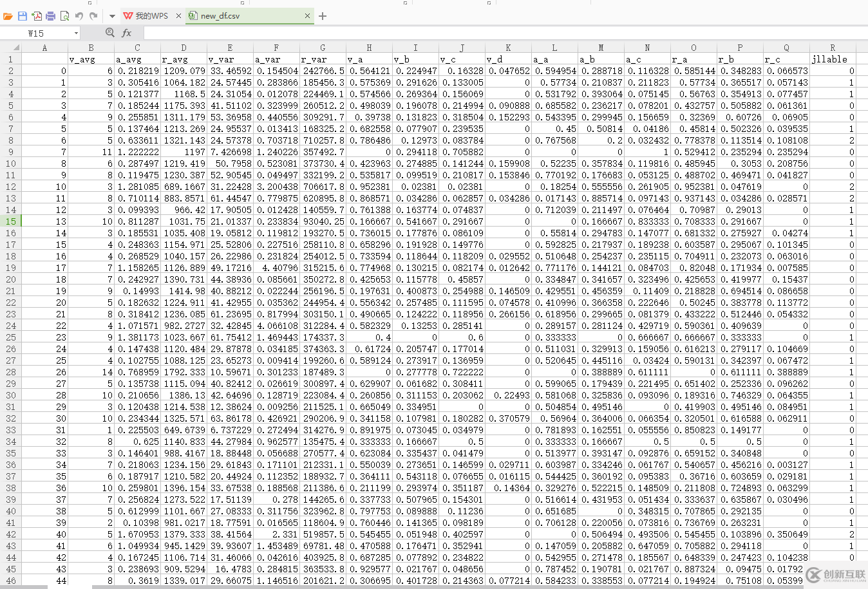
Task: Click cell containing 0.60726
Action: (740, 117)
